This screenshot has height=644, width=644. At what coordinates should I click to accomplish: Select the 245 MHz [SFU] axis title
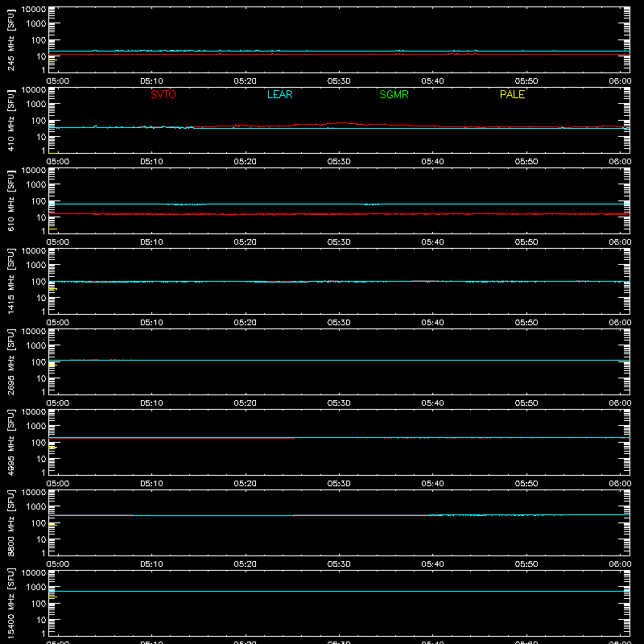10,39
